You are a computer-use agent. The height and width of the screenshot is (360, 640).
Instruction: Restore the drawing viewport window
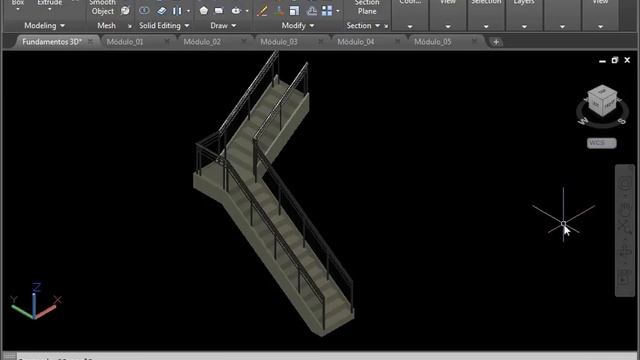[615, 60]
